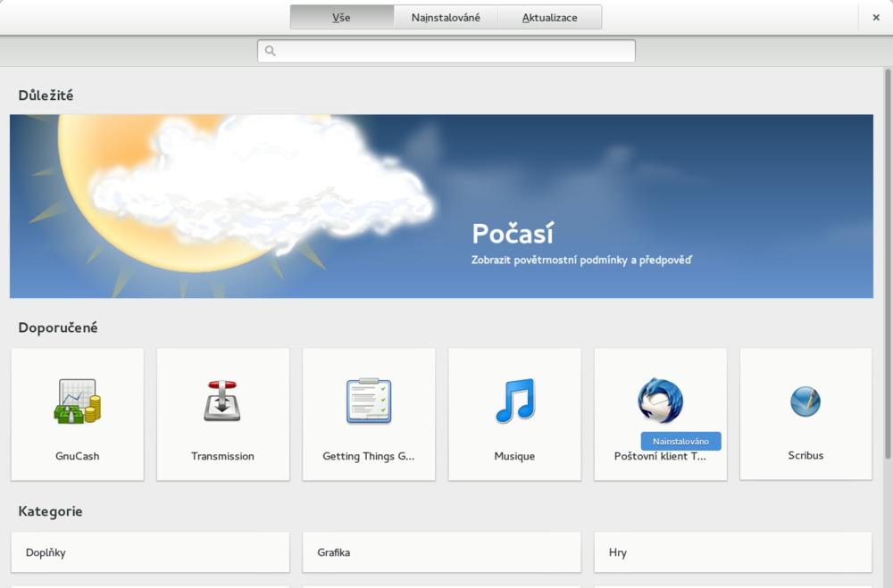Viewport: 893px width, 588px height.
Task: Open the Grafika category
Action: 441,551
